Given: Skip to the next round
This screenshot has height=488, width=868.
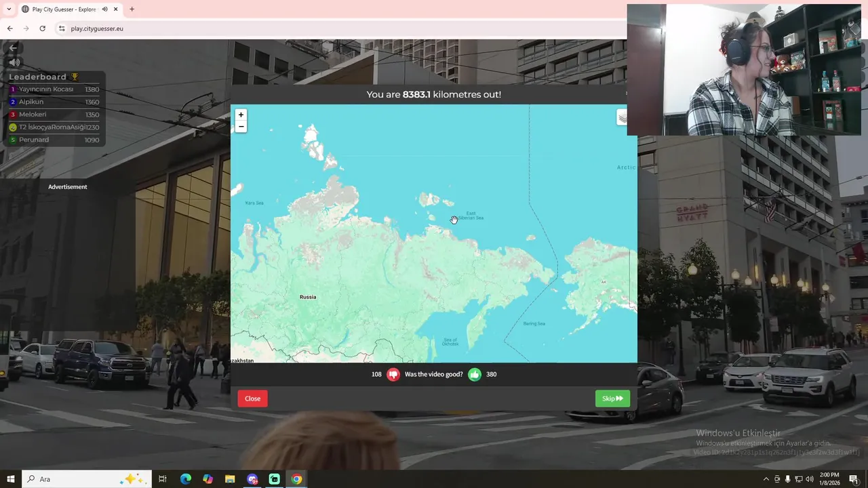Looking at the screenshot, I should 612,399.
